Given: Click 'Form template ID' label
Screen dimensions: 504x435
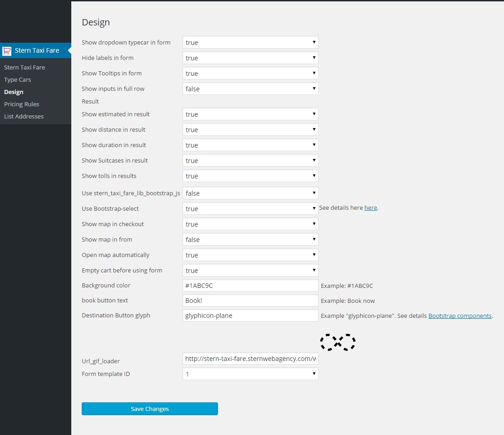Looking at the screenshot, I should tap(106, 374).
